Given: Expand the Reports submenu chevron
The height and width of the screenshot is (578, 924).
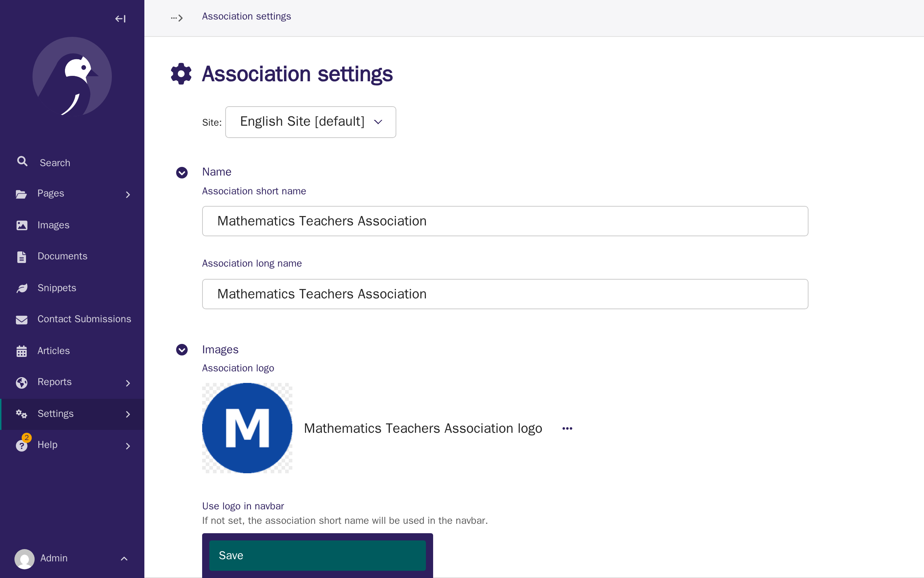Looking at the screenshot, I should 128,383.
